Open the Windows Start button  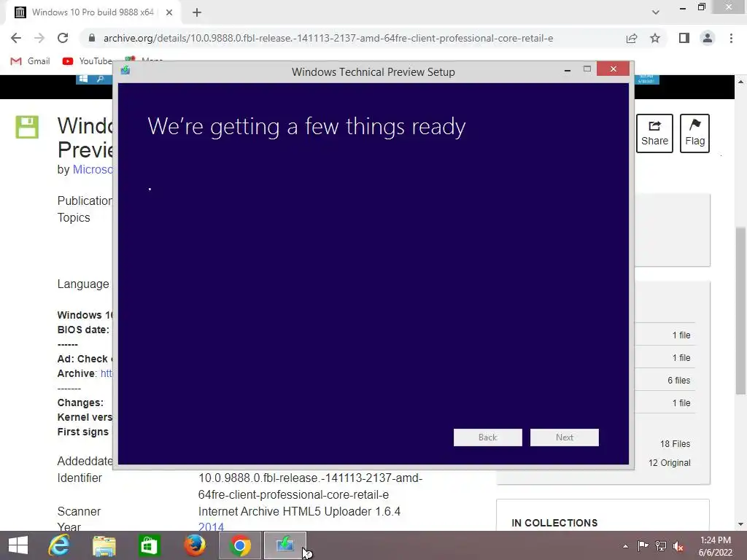[18, 545]
